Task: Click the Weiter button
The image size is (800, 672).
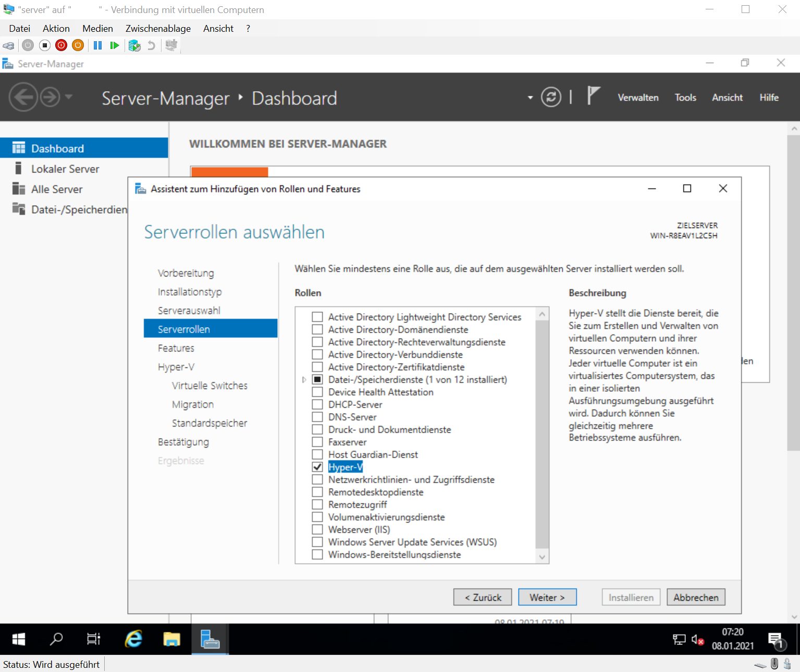Action: click(x=547, y=598)
